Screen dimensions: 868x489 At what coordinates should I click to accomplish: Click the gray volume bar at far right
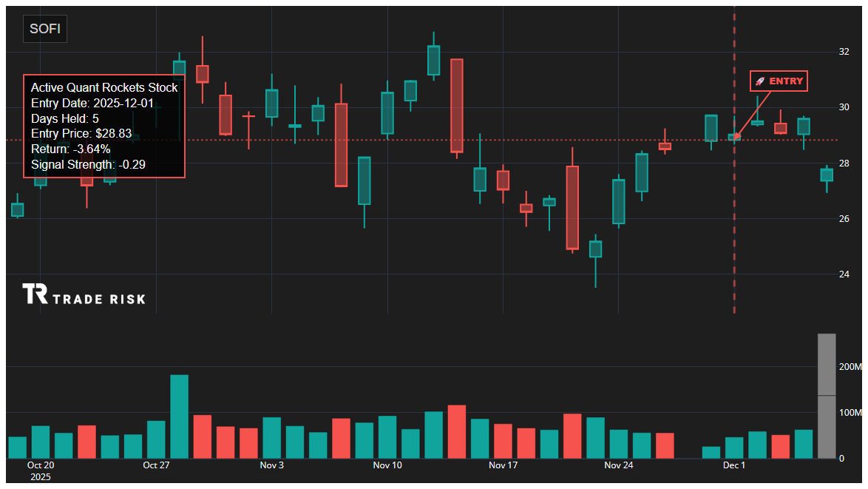click(827, 396)
